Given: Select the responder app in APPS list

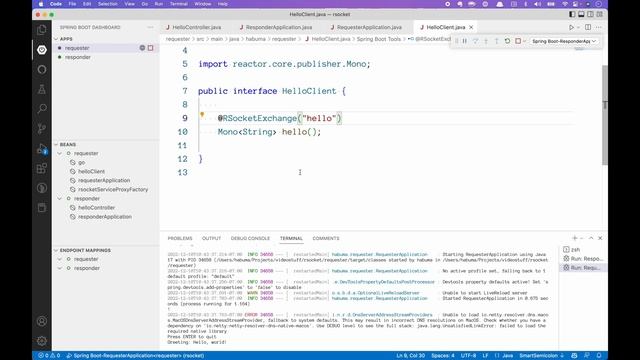Looking at the screenshot, I should 78,57.
